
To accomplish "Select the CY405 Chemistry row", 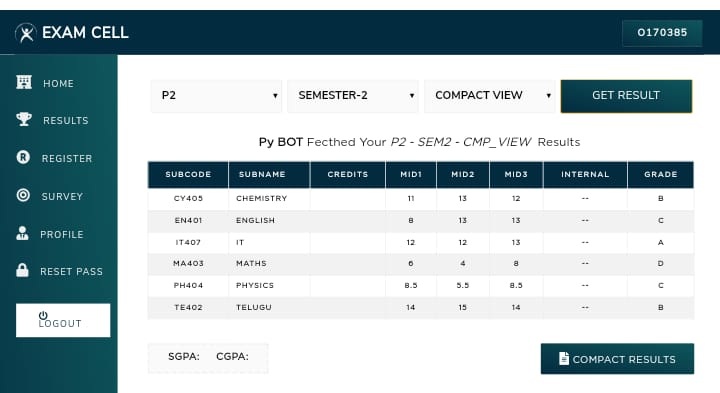I will point(421,199).
